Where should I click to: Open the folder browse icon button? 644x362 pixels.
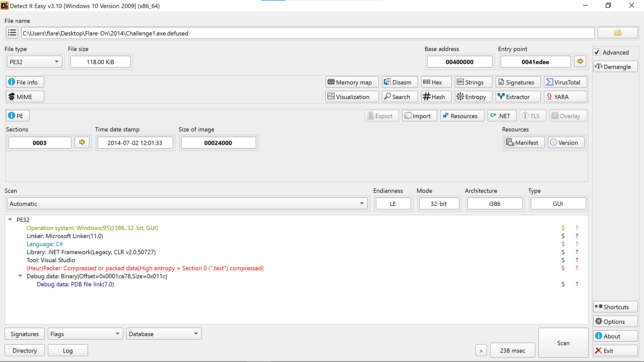coord(617,33)
